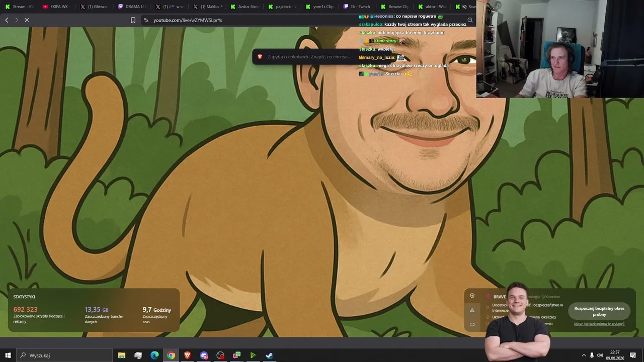Show hidden system tray icons

pyautogui.click(x=584, y=355)
